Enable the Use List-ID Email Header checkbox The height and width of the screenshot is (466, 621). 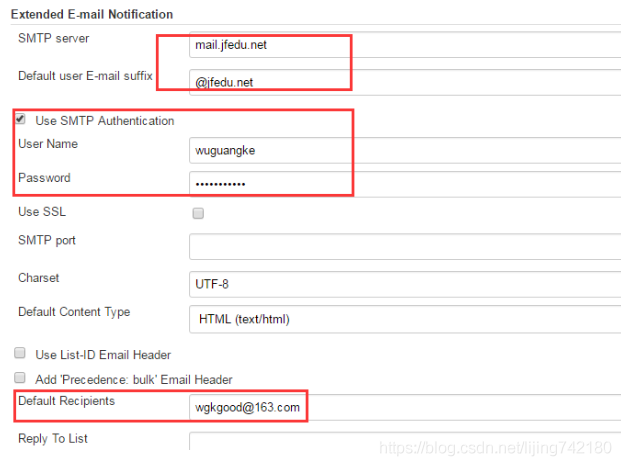pyautogui.click(x=20, y=354)
